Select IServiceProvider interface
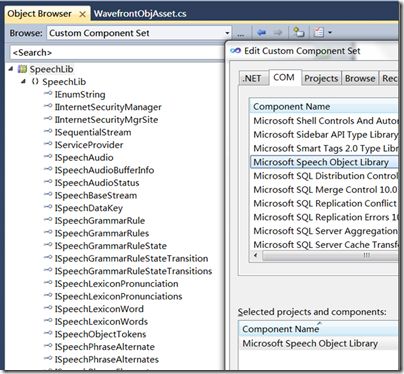Screen dimensions: 404x374 coord(89,145)
